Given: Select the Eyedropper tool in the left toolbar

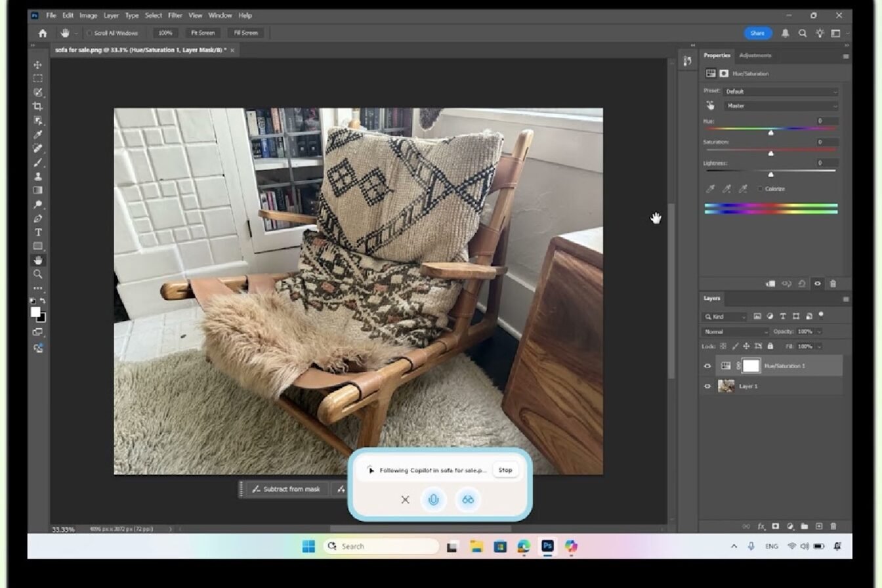Looking at the screenshot, I should [x=38, y=135].
